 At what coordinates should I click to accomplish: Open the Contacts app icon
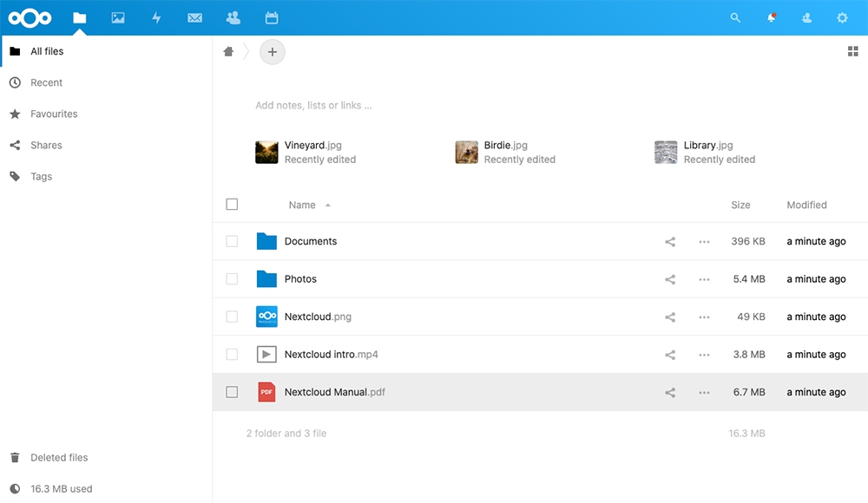233,17
